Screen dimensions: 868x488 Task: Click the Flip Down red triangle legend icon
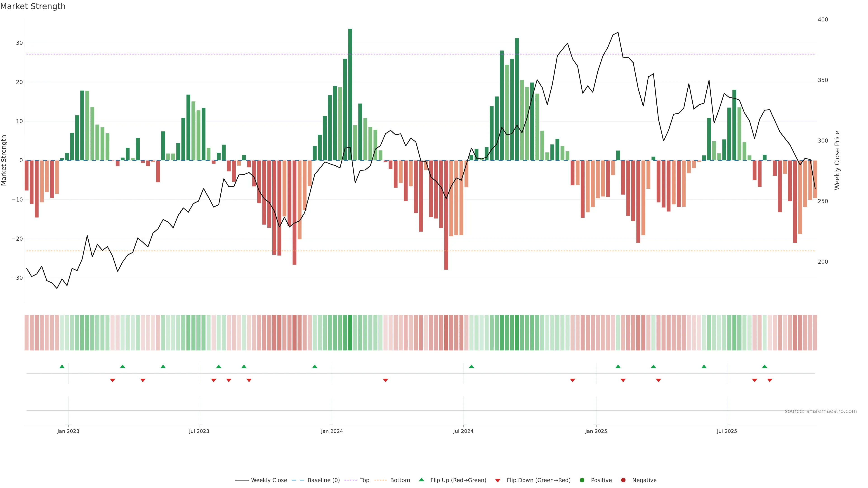tap(498, 481)
